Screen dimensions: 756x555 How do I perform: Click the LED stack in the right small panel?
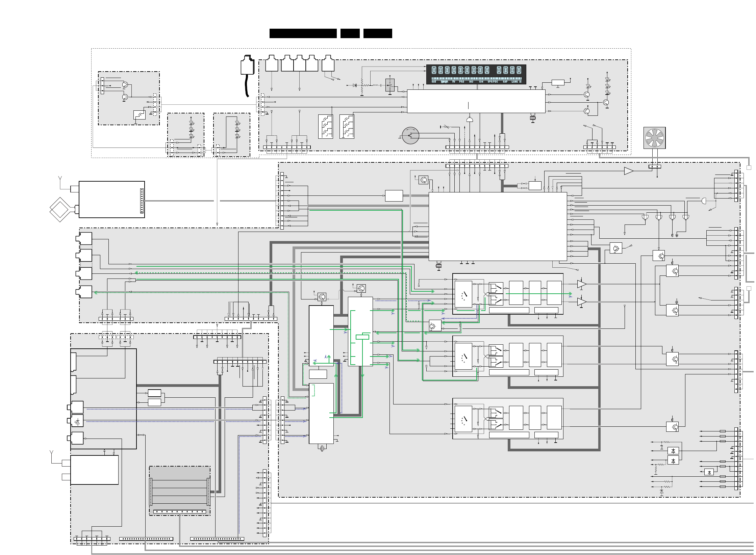pos(237,130)
